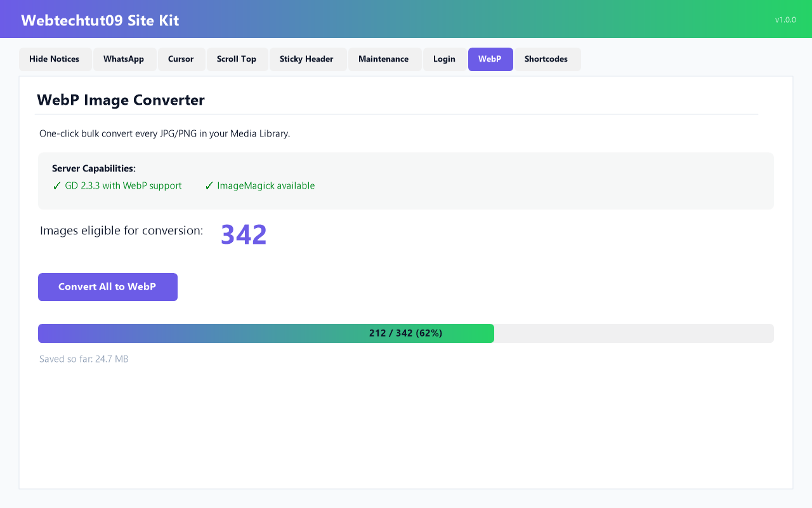Image resolution: width=812 pixels, height=508 pixels.
Task: Click the GD 2.3.3 with WebP support text
Action: pyautogui.click(x=123, y=186)
